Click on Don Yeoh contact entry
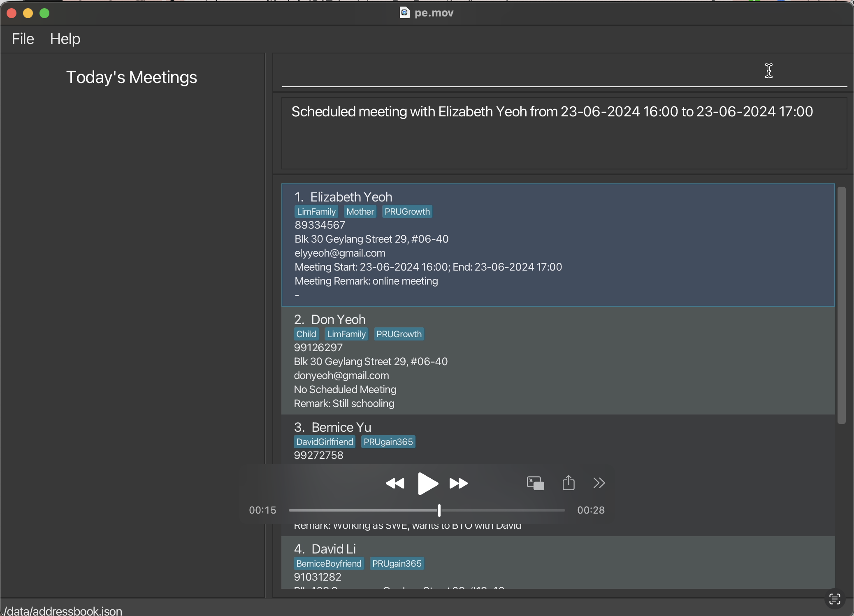The image size is (854, 616). 556,360
